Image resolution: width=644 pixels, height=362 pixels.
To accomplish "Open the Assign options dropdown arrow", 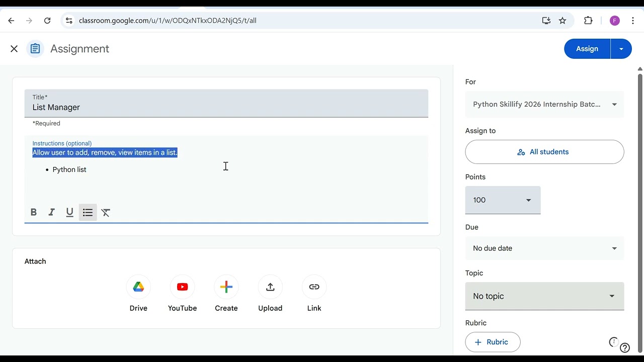I will click(x=621, y=49).
